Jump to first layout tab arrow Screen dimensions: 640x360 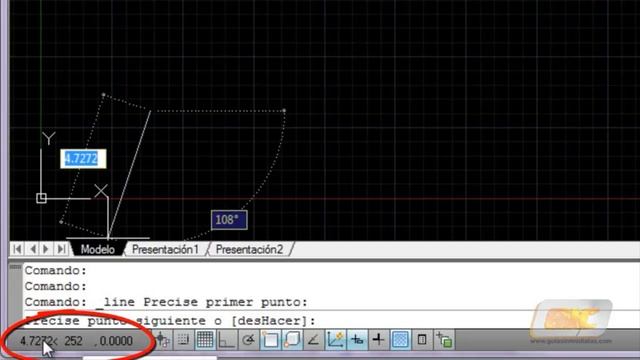click(18, 249)
